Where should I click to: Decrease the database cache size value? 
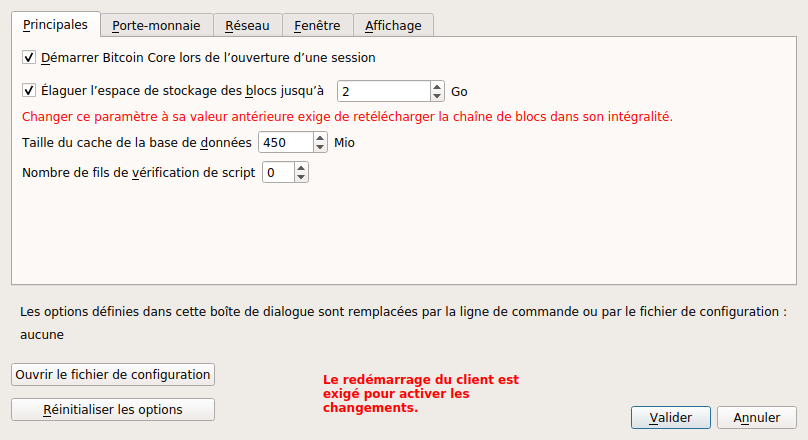321,147
